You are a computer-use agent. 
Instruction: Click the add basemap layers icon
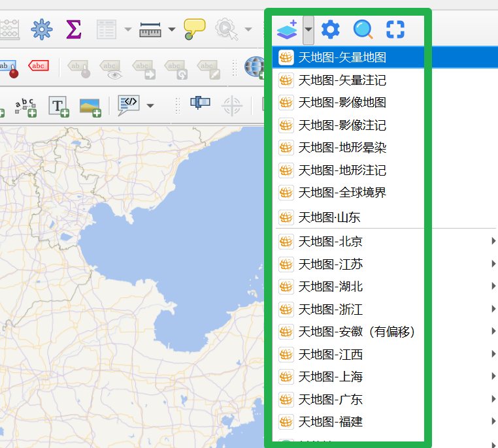tap(287, 29)
